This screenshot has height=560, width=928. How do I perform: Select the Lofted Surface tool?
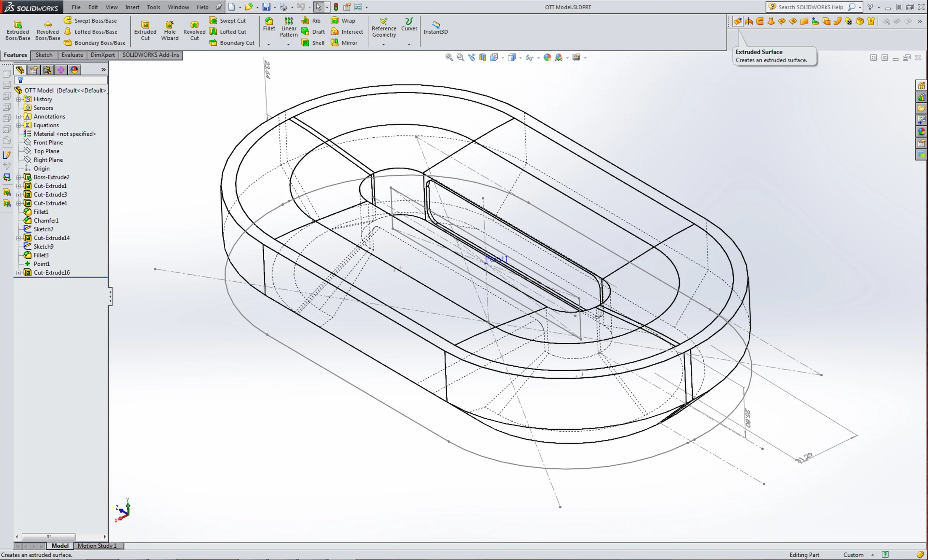tap(771, 22)
